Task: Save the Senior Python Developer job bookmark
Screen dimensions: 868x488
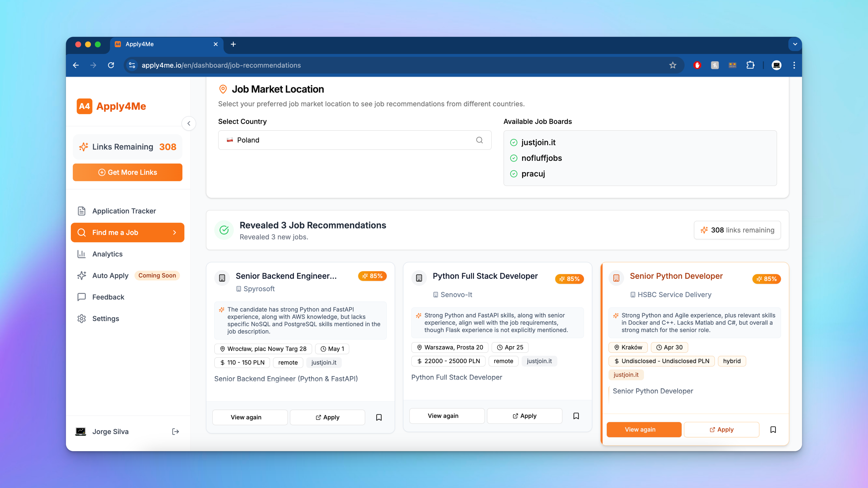Action: click(x=773, y=429)
